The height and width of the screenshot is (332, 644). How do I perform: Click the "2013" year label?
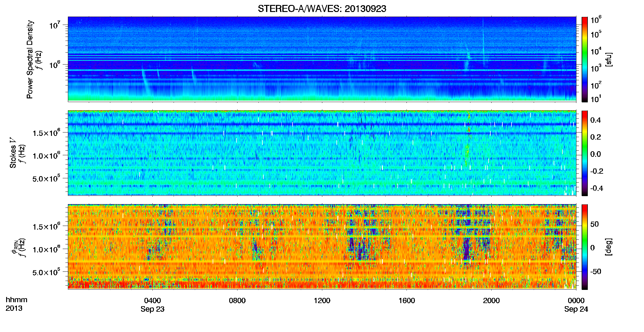[14, 308]
